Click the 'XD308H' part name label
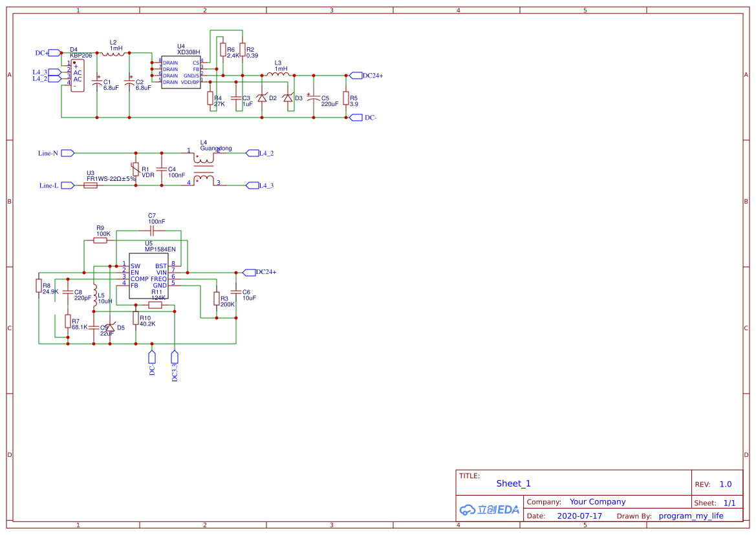The image size is (756, 535). (189, 52)
